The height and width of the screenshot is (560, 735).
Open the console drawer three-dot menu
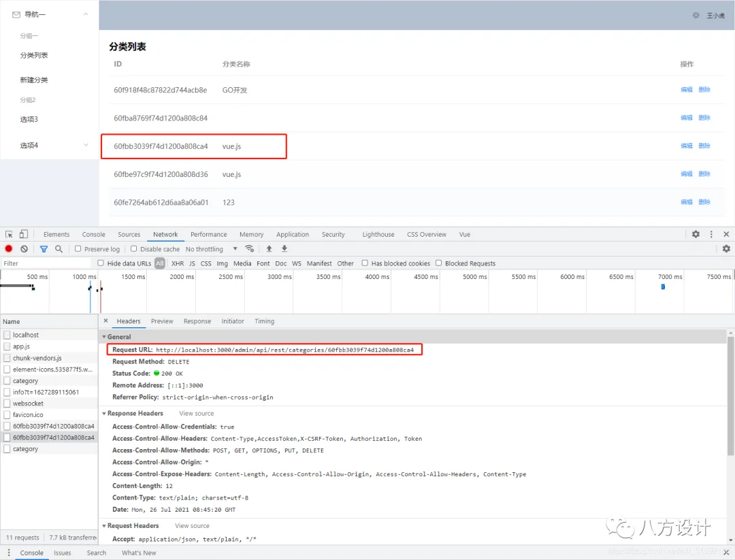(8, 553)
